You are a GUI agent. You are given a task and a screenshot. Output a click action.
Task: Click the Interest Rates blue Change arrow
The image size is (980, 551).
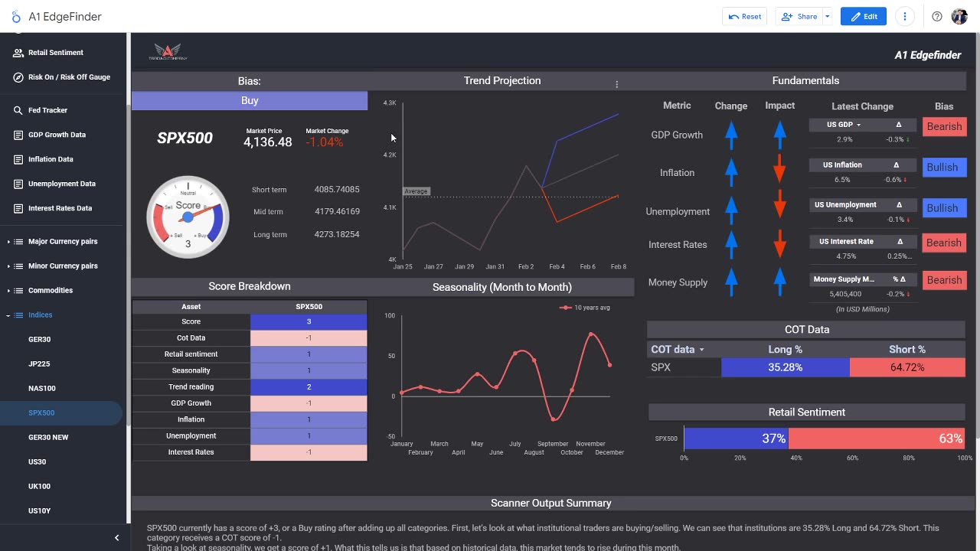(x=731, y=244)
